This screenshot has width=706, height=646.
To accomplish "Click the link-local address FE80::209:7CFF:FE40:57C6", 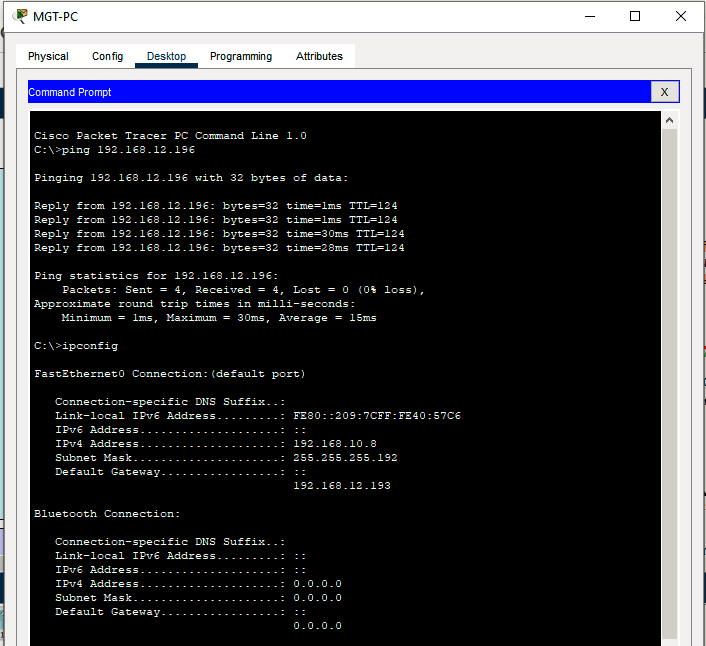I will coord(377,416).
